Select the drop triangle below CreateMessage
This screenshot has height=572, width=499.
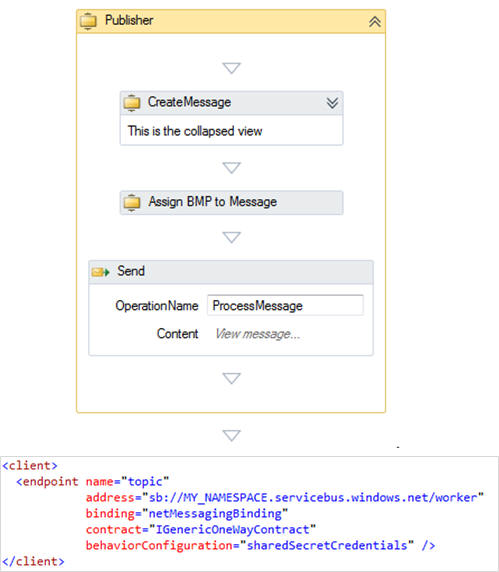tap(232, 168)
